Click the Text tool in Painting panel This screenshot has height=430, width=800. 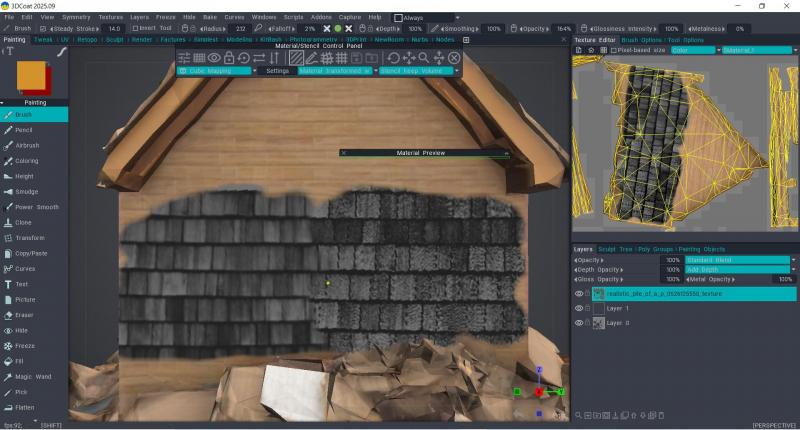22,284
